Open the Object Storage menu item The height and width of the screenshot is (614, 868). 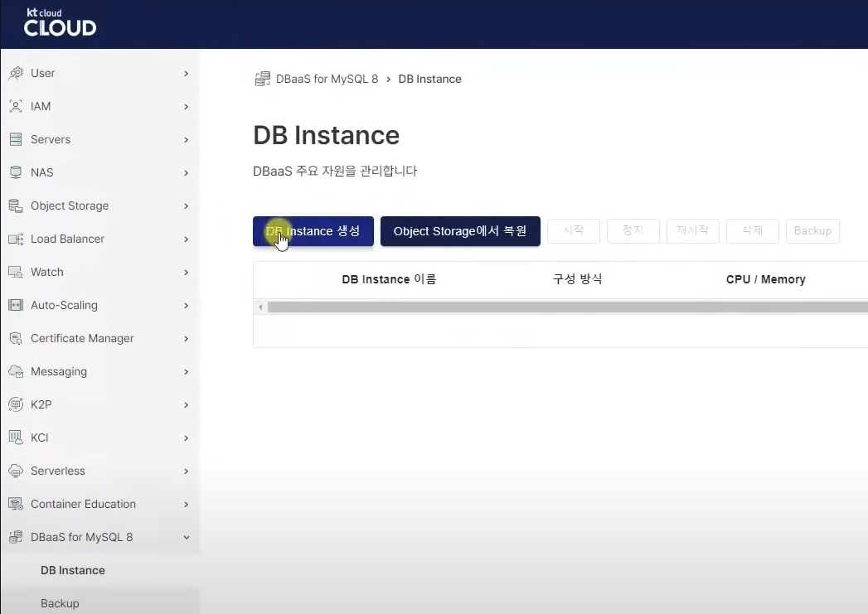100,205
